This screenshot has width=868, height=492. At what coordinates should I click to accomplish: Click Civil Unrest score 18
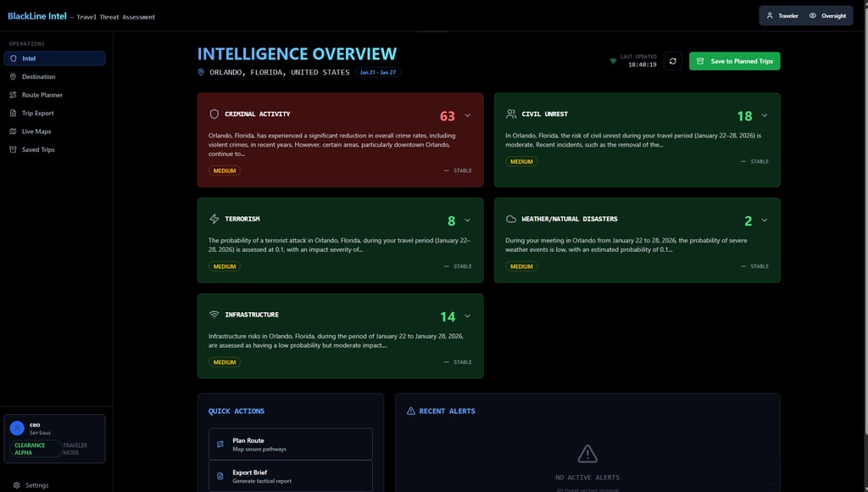coord(744,116)
